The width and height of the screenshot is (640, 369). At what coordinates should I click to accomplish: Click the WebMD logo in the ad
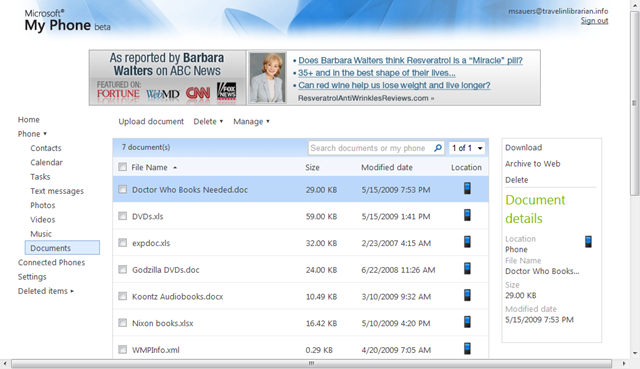tap(163, 94)
